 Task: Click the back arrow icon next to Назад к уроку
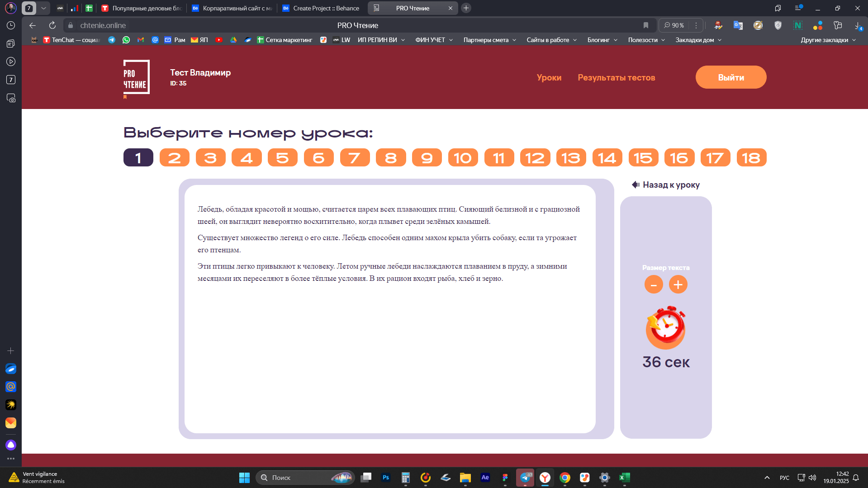[x=636, y=185]
